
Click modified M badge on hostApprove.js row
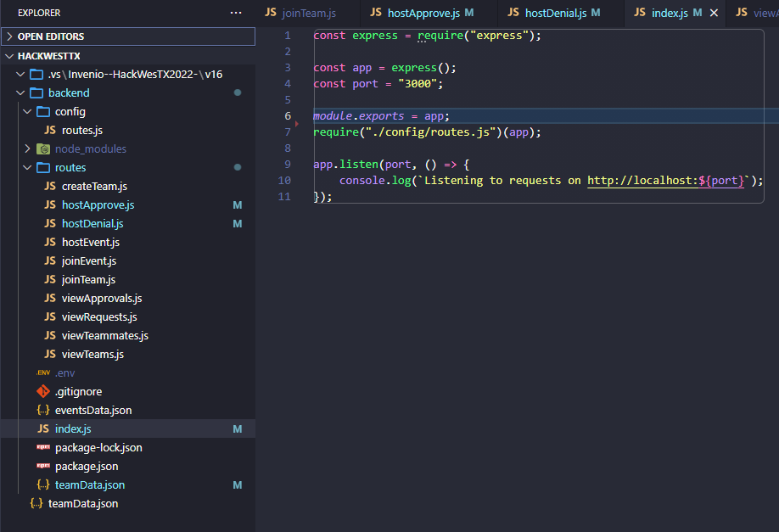click(238, 205)
